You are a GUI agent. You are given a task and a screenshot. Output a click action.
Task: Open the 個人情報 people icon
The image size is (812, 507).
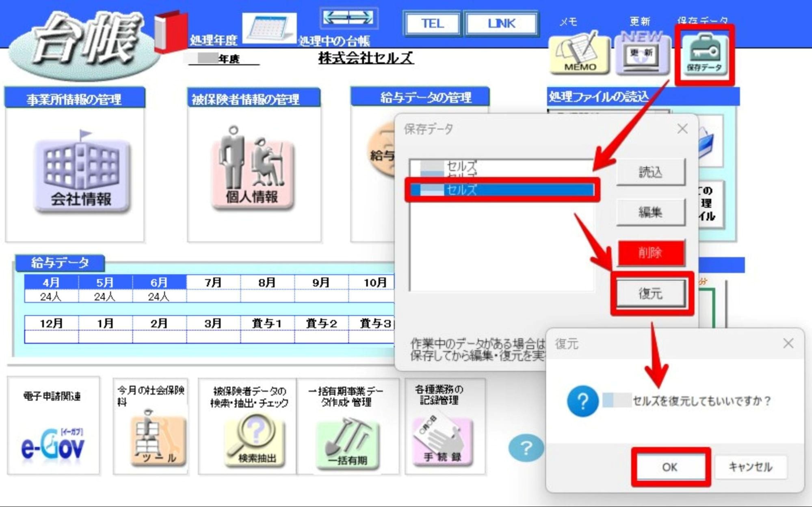tap(252, 167)
